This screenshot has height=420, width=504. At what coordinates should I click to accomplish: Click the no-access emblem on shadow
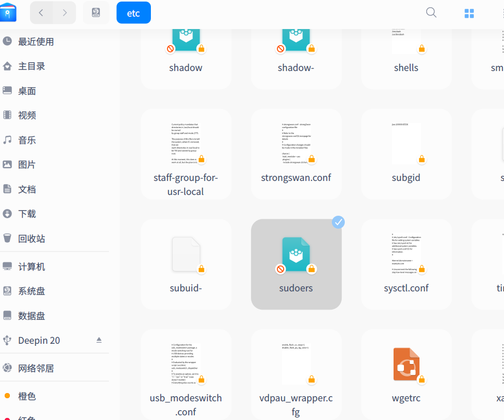[x=171, y=49]
